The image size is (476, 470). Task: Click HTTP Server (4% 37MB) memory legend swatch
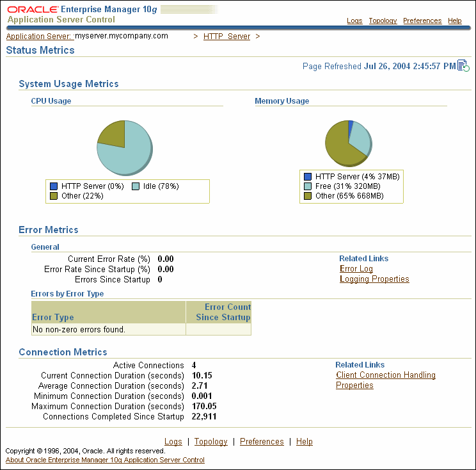pos(308,177)
